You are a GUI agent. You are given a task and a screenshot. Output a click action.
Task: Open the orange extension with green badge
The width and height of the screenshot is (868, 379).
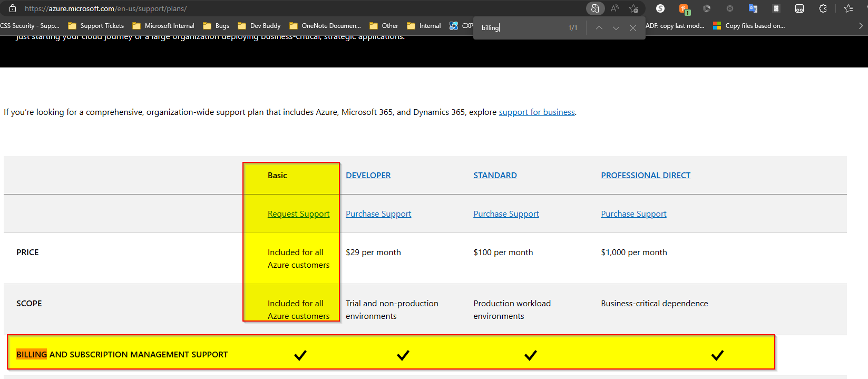click(684, 9)
